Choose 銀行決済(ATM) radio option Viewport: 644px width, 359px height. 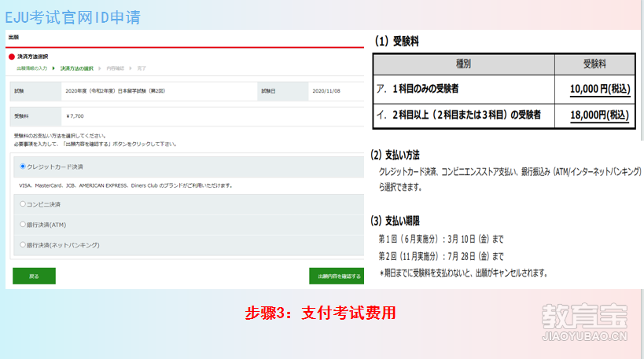coord(23,225)
